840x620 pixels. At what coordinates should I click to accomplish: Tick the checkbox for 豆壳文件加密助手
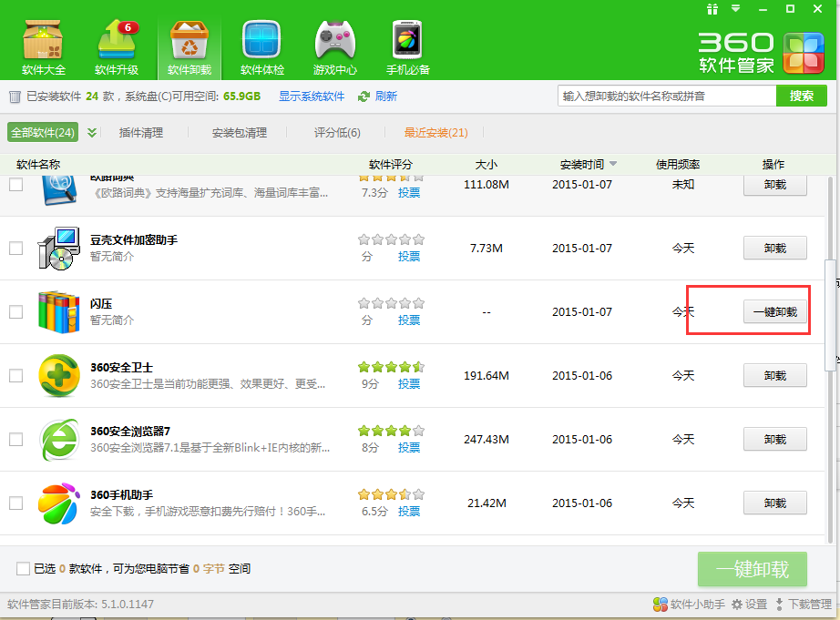pos(15,248)
